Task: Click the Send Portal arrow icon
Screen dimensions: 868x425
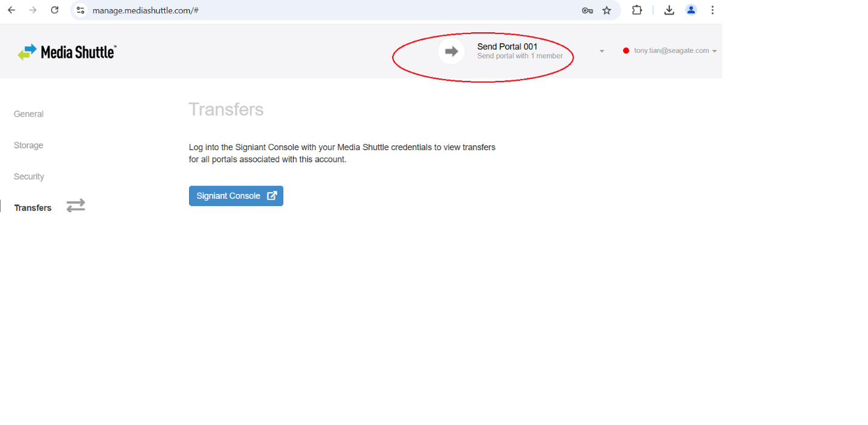Action: pos(451,51)
